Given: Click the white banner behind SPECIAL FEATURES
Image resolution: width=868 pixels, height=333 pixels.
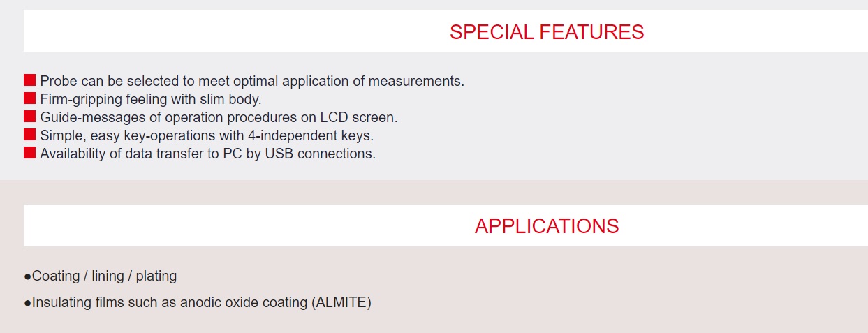Looking at the screenshot, I should [x=446, y=31].
